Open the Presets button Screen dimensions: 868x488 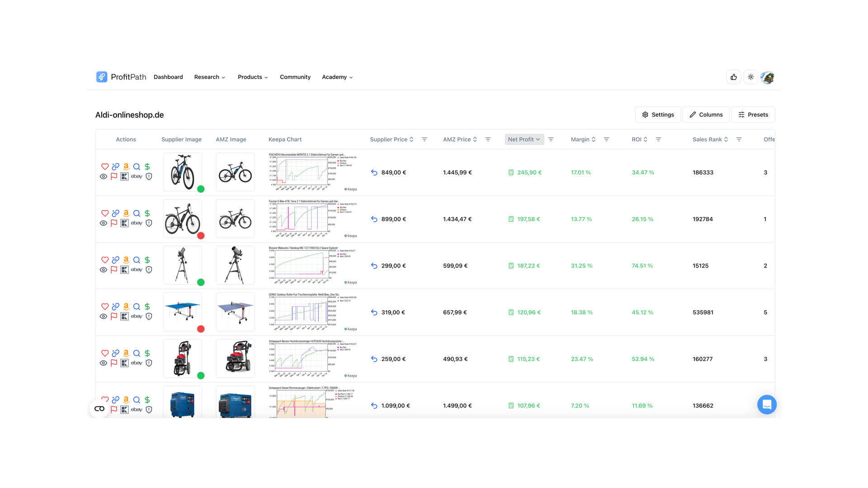(753, 115)
